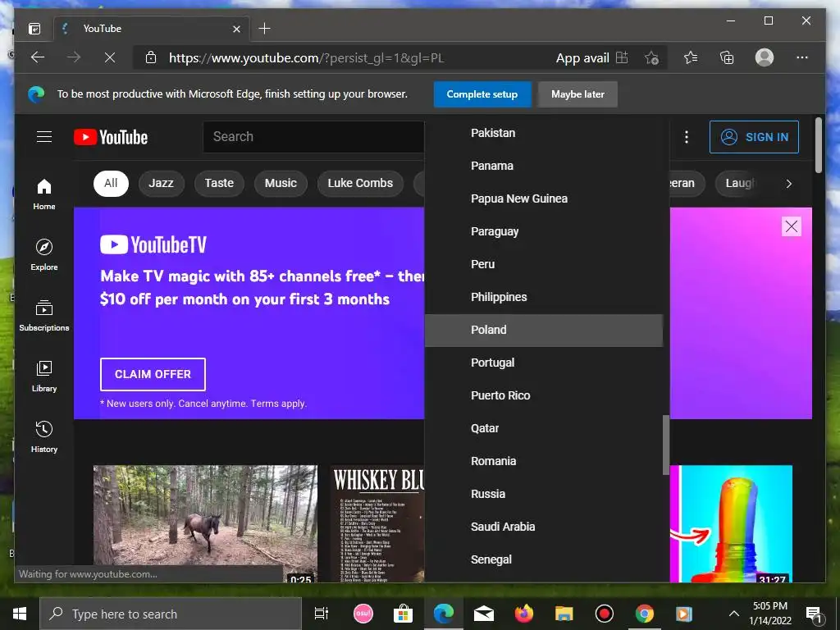Open History in the sidebar
Viewport: 840px width, 630px height.
[x=44, y=437]
